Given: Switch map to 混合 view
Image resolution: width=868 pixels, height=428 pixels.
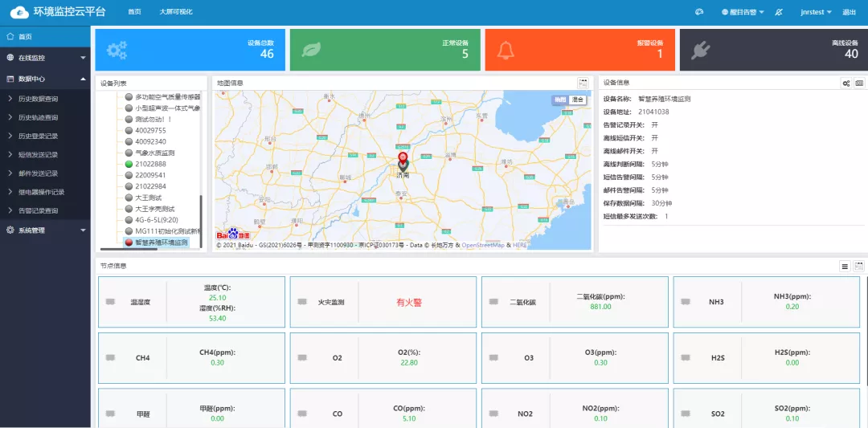Looking at the screenshot, I should coord(578,100).
